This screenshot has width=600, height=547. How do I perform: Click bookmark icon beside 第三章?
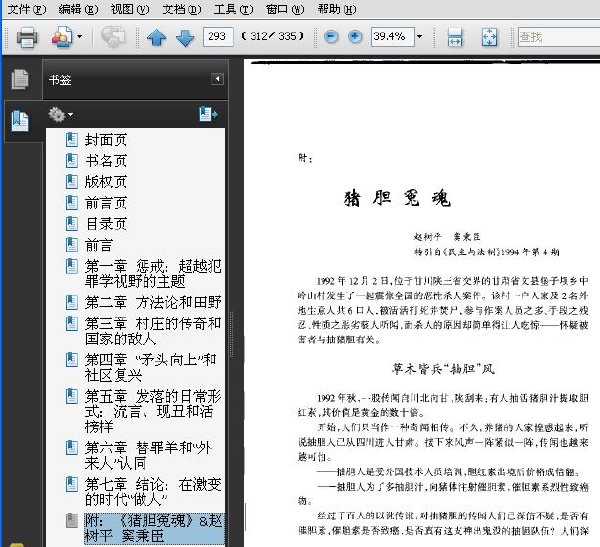(x=72, y=323)
